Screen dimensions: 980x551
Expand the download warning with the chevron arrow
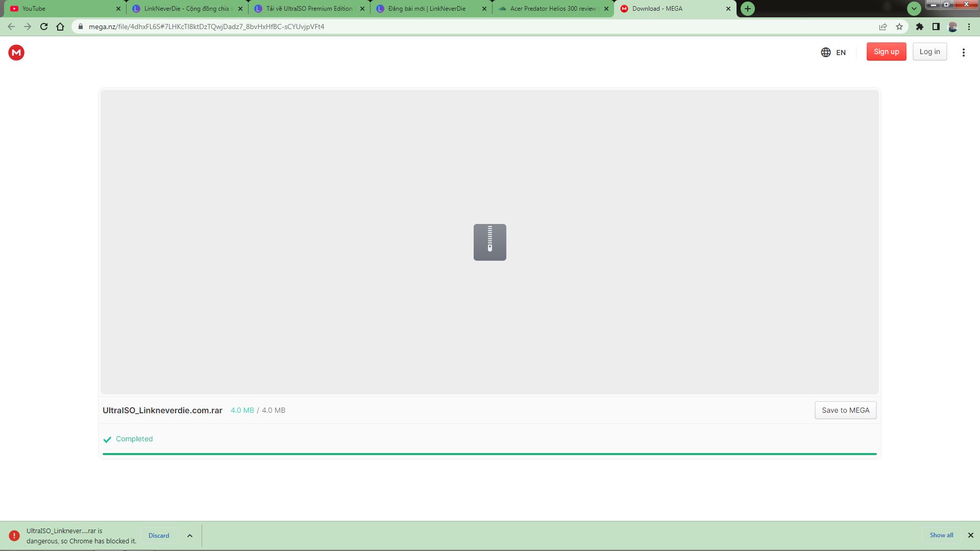(189, 535)
